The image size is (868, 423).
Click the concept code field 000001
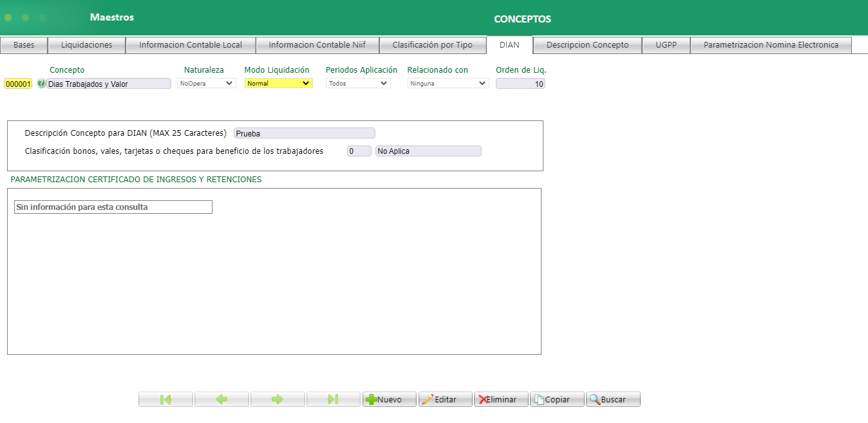click(x=18, y=84)
